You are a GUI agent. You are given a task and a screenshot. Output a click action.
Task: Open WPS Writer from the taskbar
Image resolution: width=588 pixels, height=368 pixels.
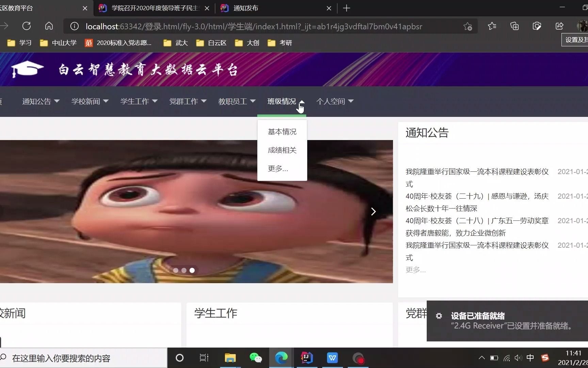[332, 358]
